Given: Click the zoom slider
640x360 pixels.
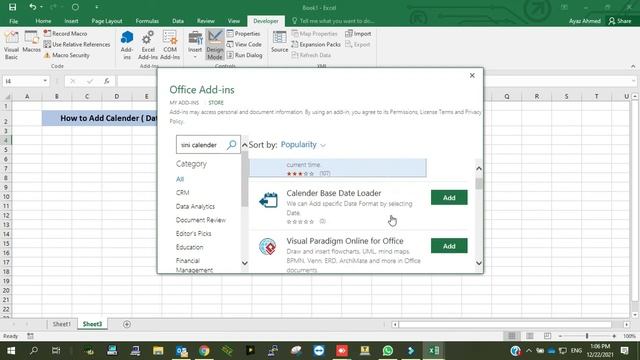Looking at the screenshot, I should pyautogui.click(x=587, y=336).
